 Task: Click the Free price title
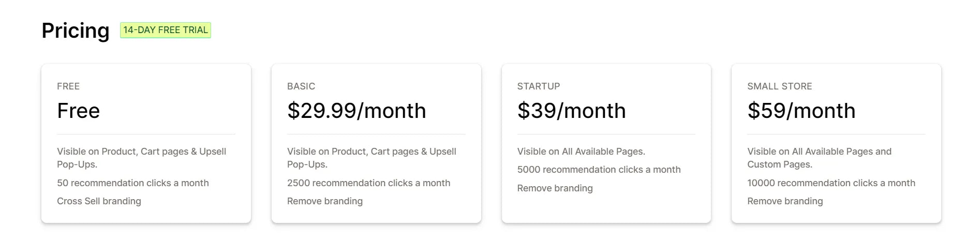coord(79,111)
